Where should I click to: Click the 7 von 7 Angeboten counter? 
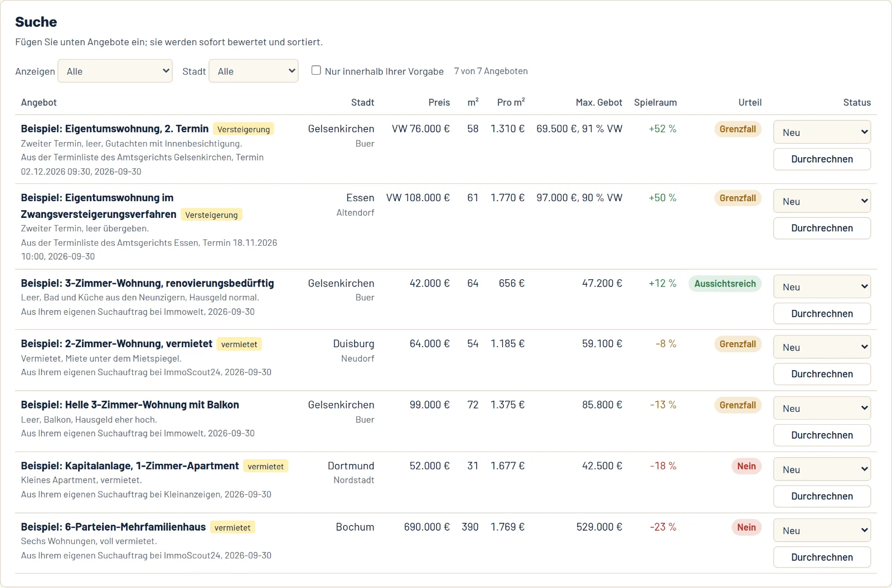click(x=491, y=71)
